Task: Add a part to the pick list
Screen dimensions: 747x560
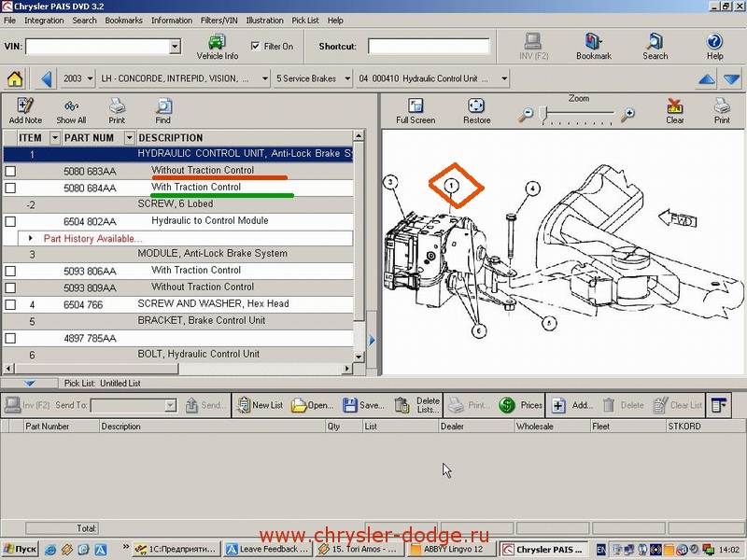Action: click(x=571, y=405)
